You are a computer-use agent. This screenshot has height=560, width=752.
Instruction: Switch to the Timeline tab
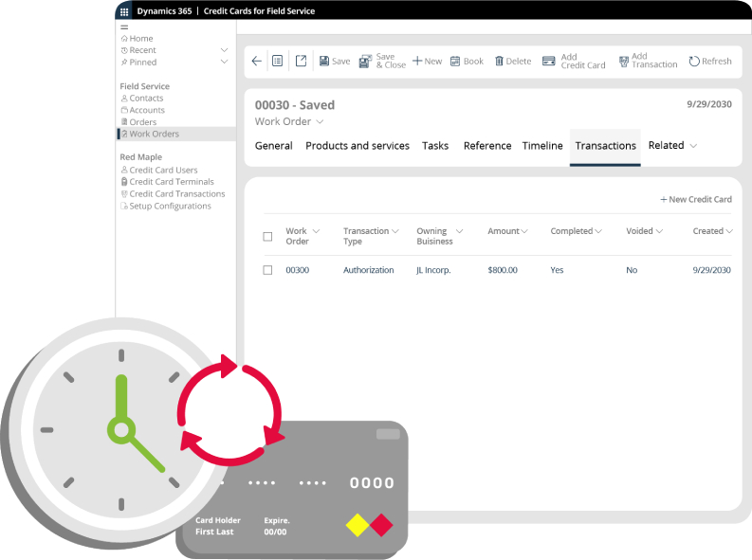point(542,146)
